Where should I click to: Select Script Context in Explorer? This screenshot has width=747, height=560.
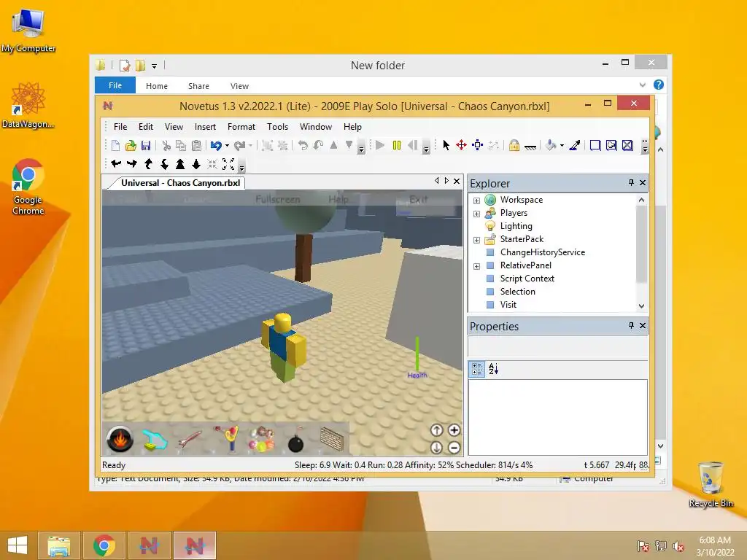click(x=527, y=278)
